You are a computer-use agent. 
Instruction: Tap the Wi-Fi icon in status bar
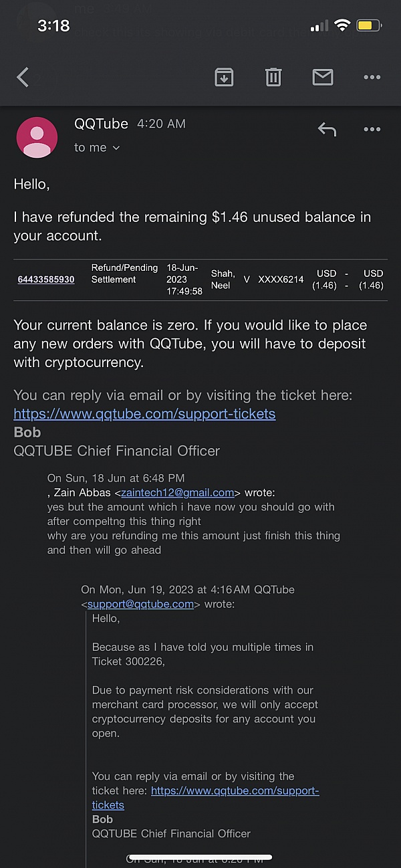tap(342, 25)
